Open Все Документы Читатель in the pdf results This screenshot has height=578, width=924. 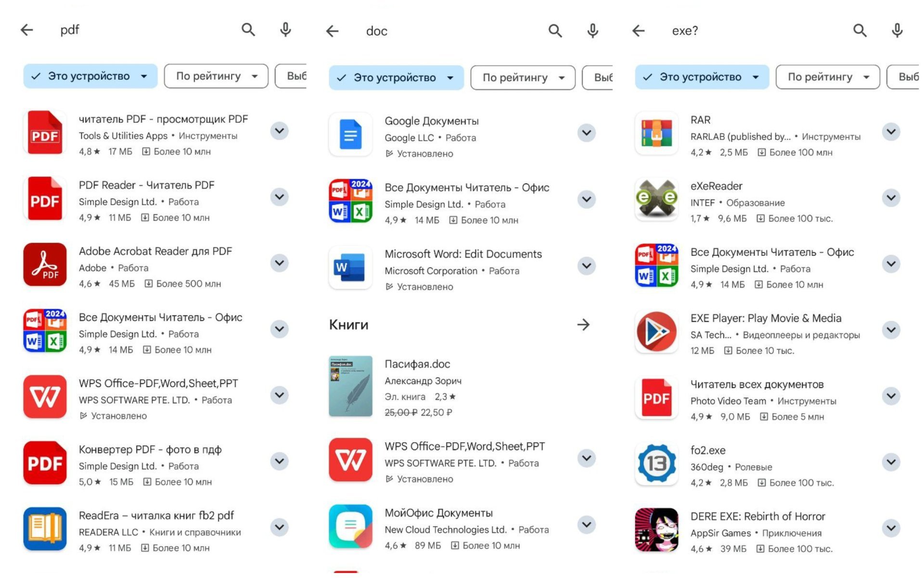tap(161, 317)
